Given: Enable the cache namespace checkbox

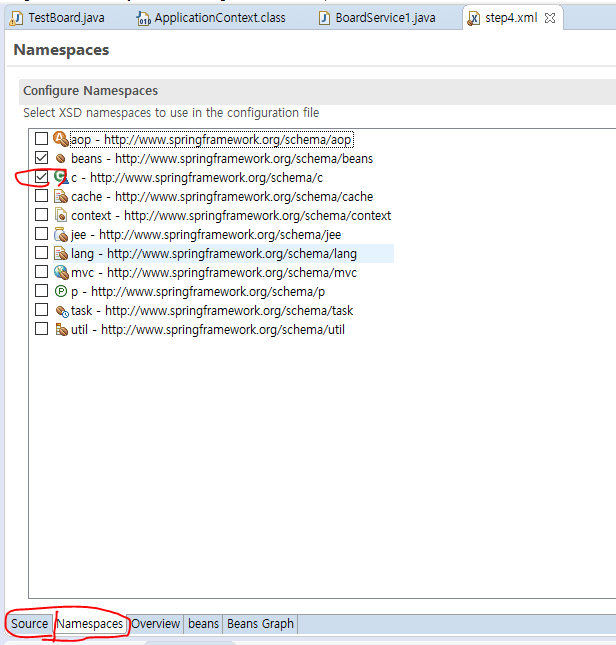Looking at the screenshot, I should click(41, 196).
